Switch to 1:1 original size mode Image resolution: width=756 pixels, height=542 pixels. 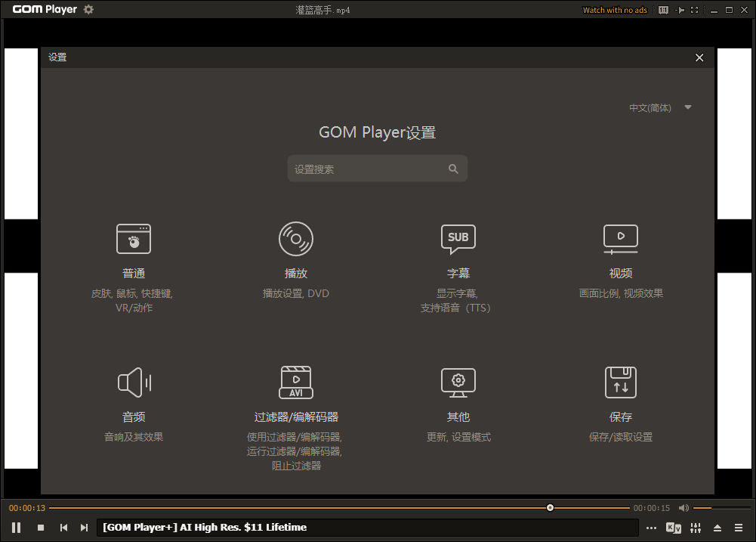(x=664, y=9)
